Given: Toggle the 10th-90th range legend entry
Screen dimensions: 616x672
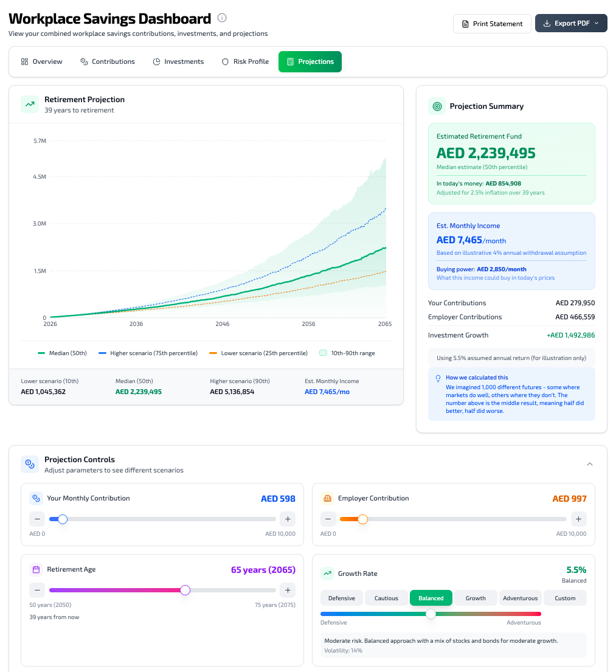Looking at the screenshot, I should [x=347, y=353].
